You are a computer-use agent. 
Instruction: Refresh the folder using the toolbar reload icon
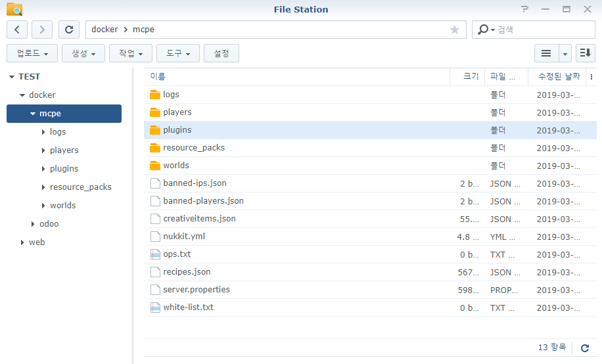point(68,30)
